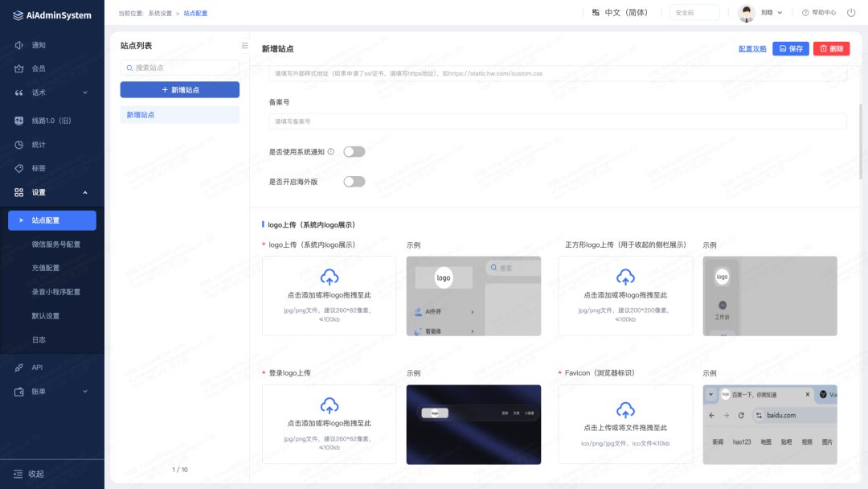Toggle the 是否开启海外版 switch
Image resolution: width=868 pixels, height=489 pixels.
[354, 182]
